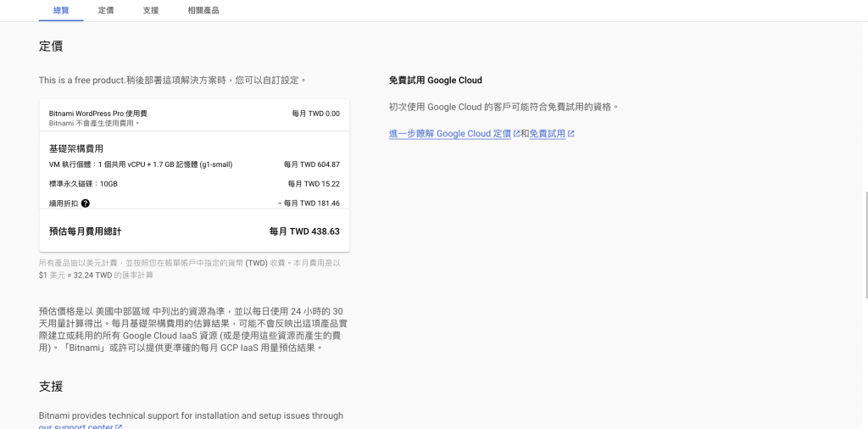Click the 支援 section heading

pos(50,387)
